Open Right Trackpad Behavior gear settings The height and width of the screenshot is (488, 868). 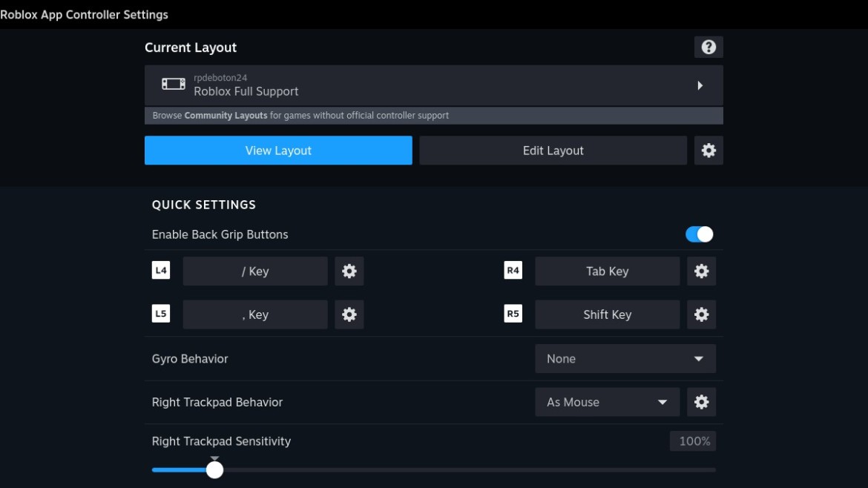pos(701,402)
